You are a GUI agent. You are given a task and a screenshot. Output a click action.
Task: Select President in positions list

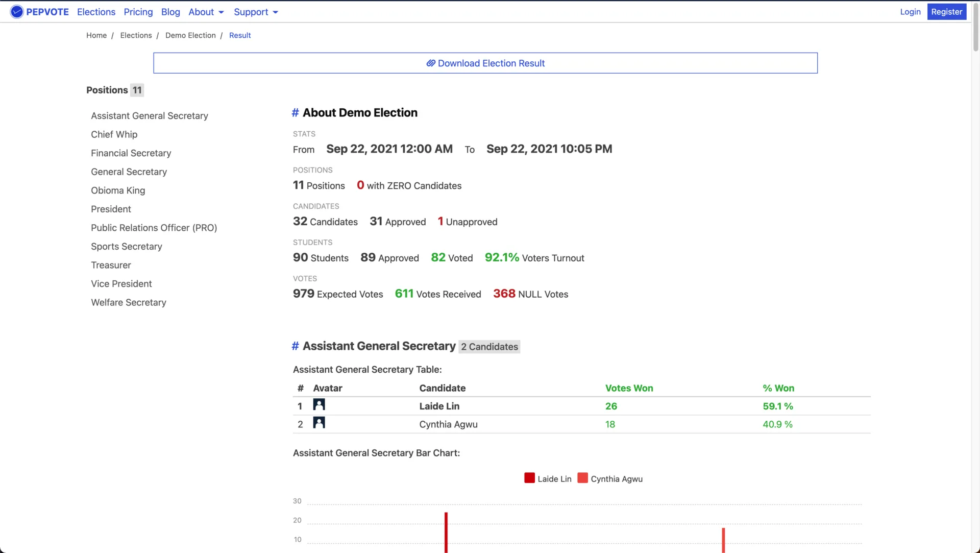pos(111,209)
